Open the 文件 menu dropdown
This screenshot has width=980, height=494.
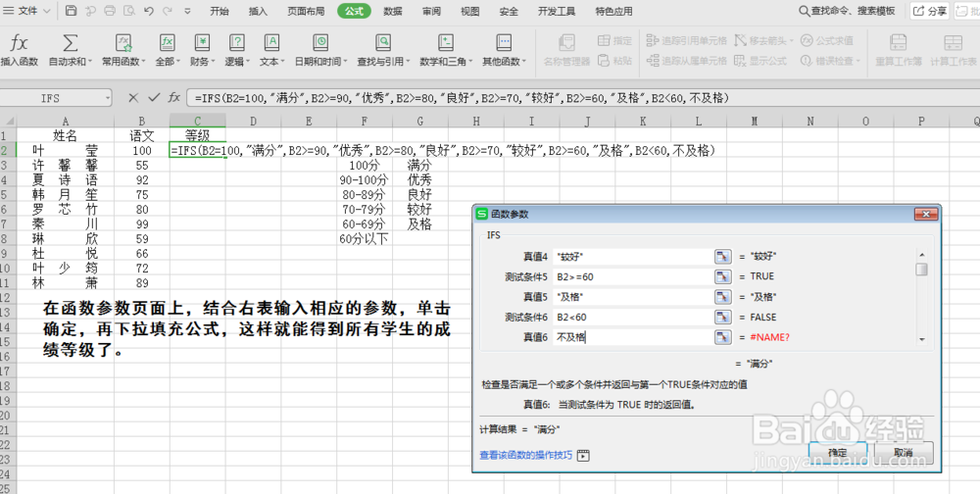tap(28, 11)
